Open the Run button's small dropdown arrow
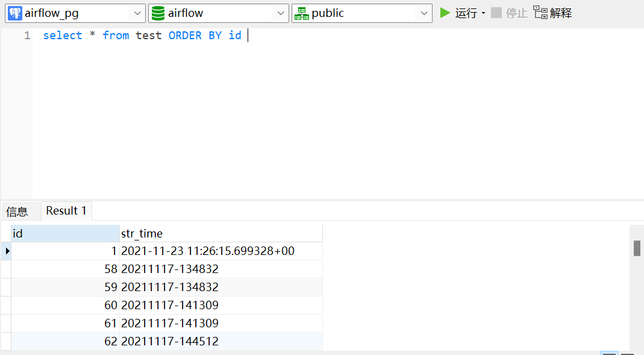Viewport: 644px width, 355px height. [x=483, y=13]
